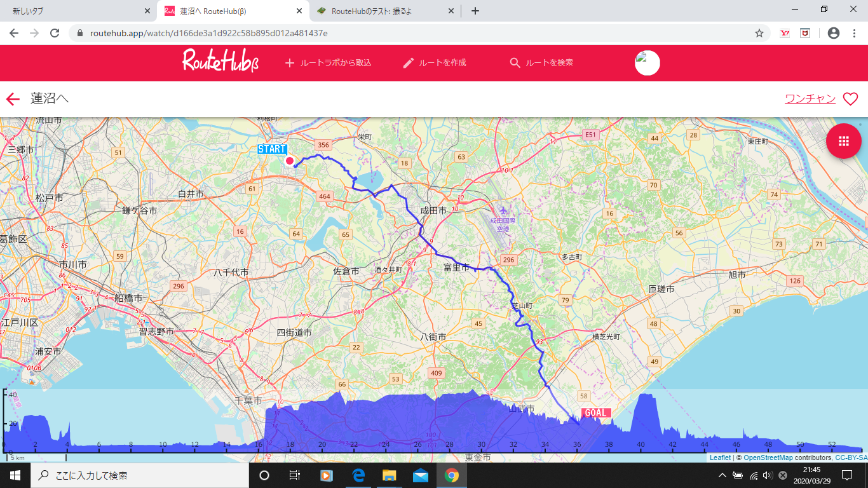Reload the page with the refresh icon
Viewport: 868px width, 488px height.
55,33
